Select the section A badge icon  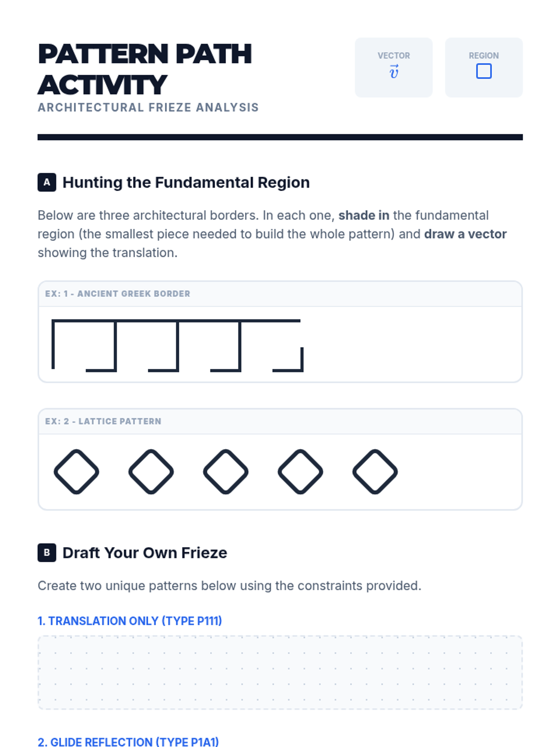click(x=47, y=182)
